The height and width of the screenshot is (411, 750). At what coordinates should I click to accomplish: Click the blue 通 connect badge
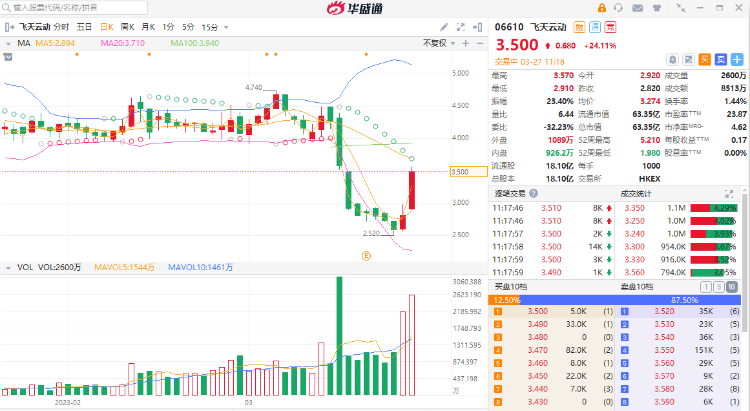pos(595,27)
